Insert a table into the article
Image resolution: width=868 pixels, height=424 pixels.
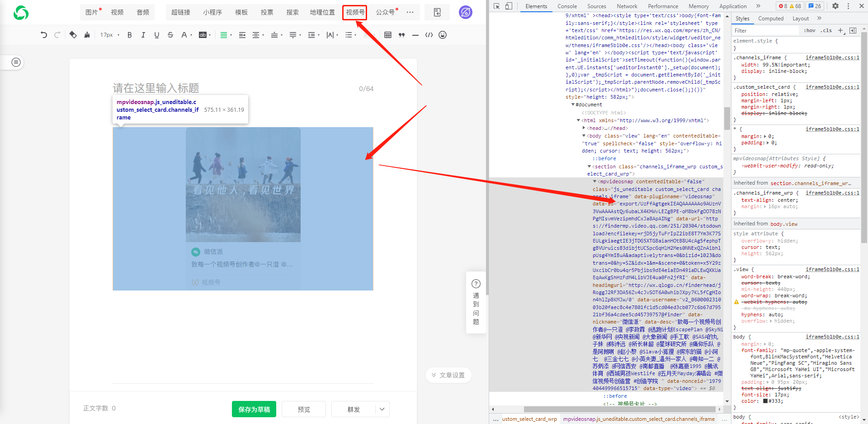(388, 35)
